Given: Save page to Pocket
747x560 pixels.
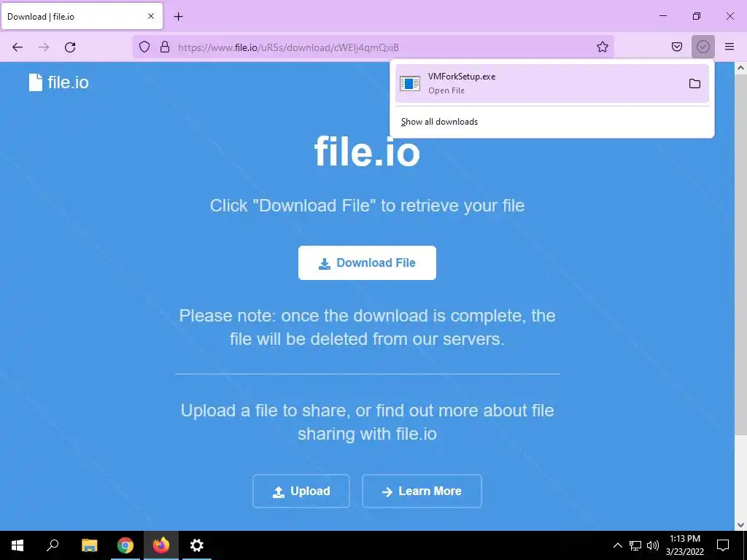Looking at the screenshot, I should pyautogui.click(x=676, y=47).
